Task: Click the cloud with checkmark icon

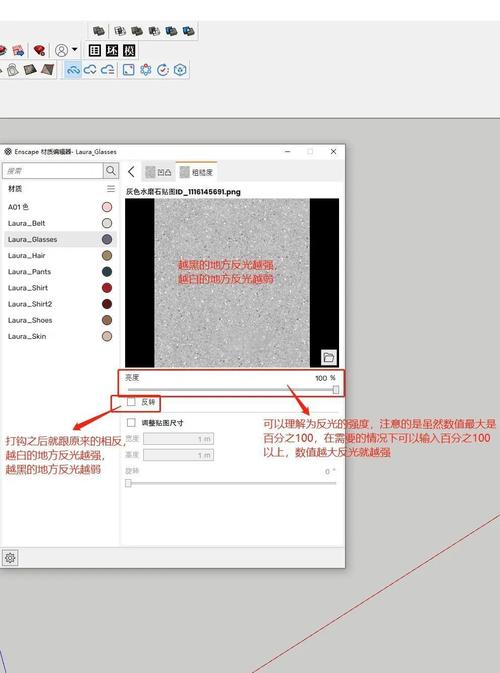Action: coord(90,70)
